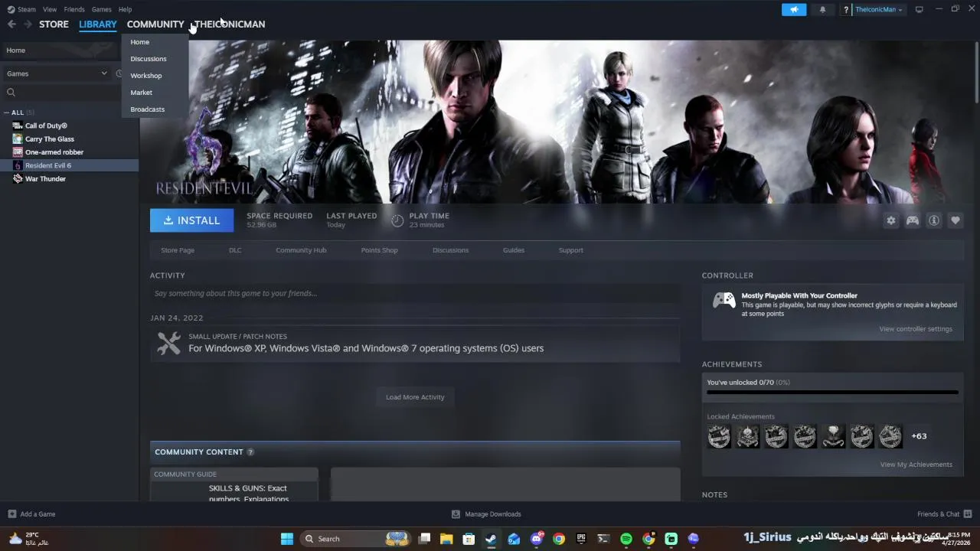
Task: Open Discord from taskbar
Action: 537,539
